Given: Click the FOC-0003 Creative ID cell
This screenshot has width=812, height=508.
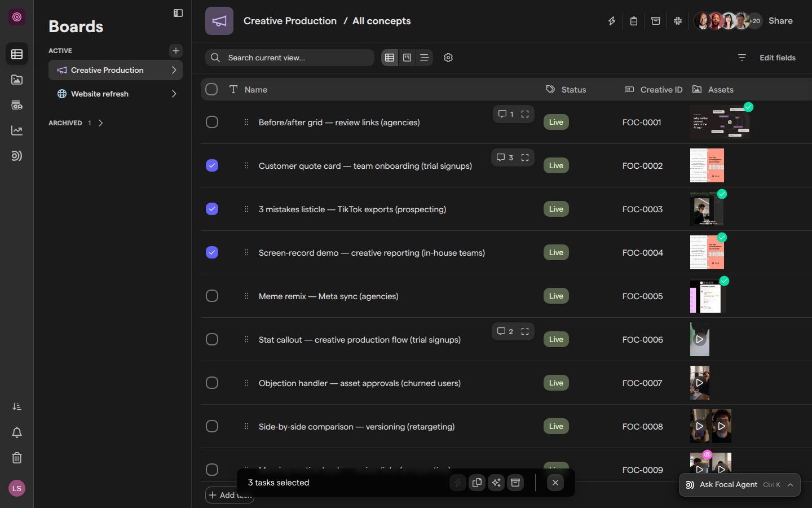Looking at the screenshot, I should [x=642, y=209].
